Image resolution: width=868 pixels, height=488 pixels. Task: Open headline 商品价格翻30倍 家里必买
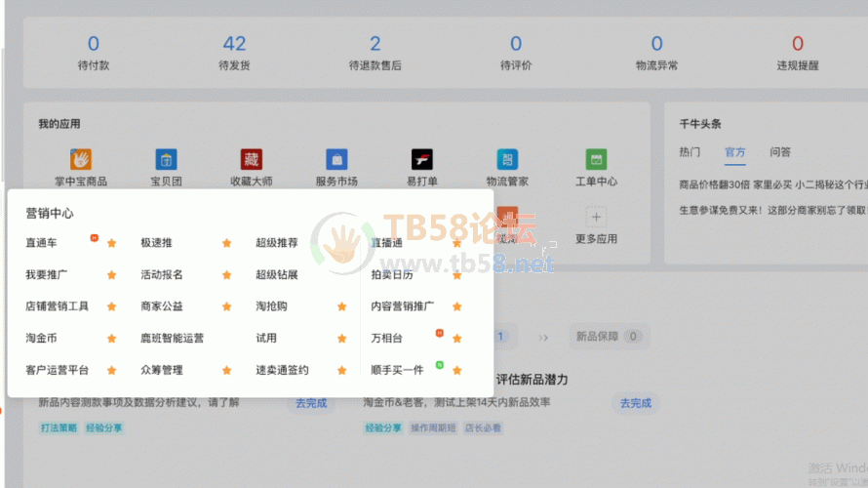pyautogui.click(x=773, y=184)
